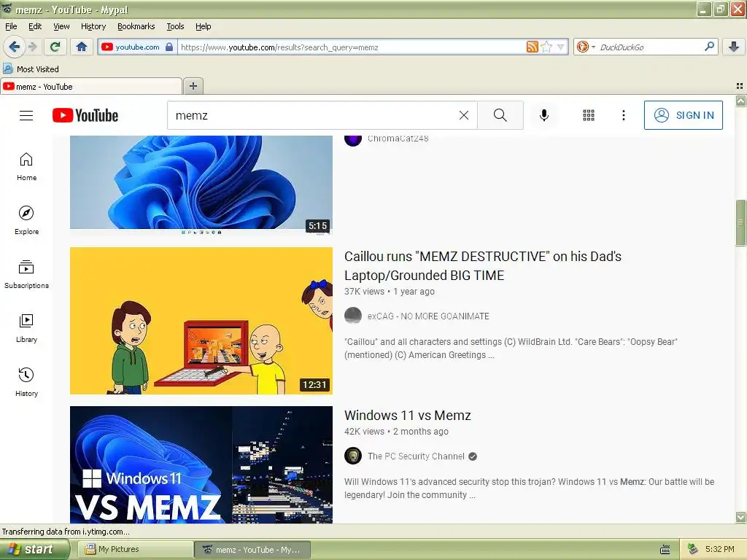
Task: Open Explore in the YouTube sidebar
Action: coord(26,220)
